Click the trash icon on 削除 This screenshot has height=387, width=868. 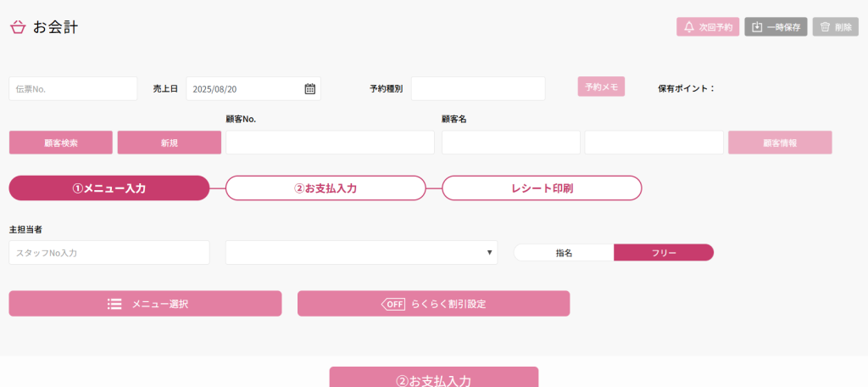[x=825, y=27]
